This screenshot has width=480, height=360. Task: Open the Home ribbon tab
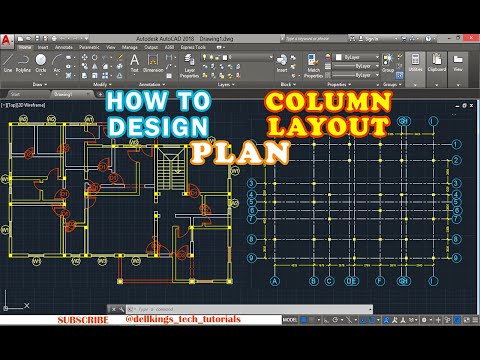click(x=25, y=47)
